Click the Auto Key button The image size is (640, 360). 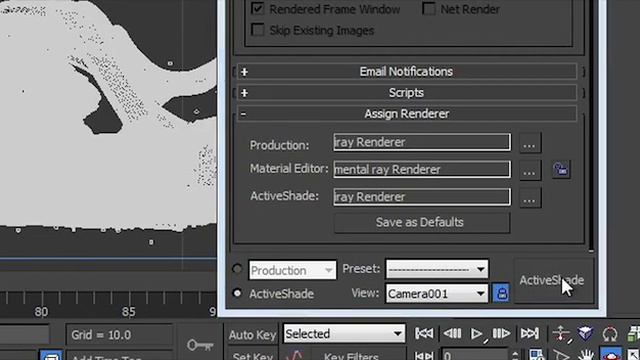tap(252, 335)
